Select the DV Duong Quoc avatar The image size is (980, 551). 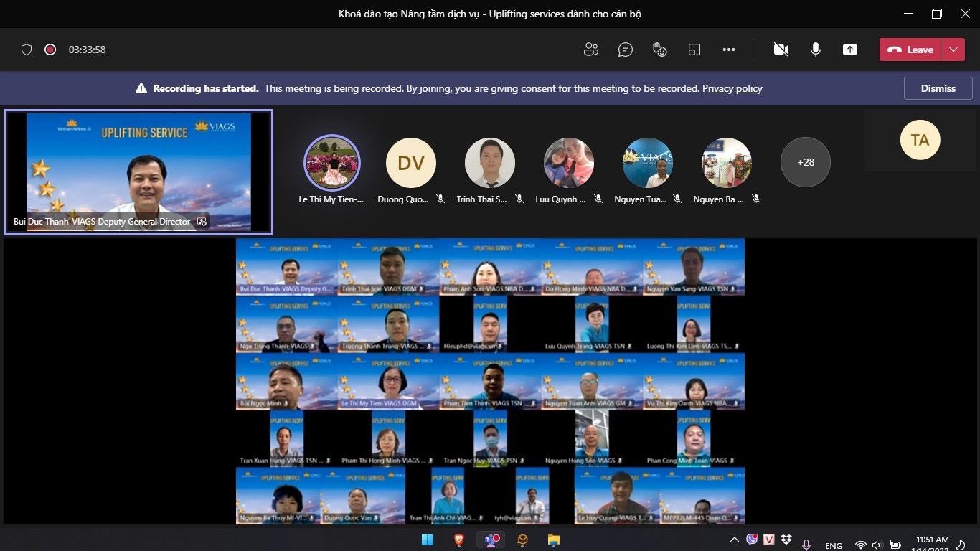(411, 163)
